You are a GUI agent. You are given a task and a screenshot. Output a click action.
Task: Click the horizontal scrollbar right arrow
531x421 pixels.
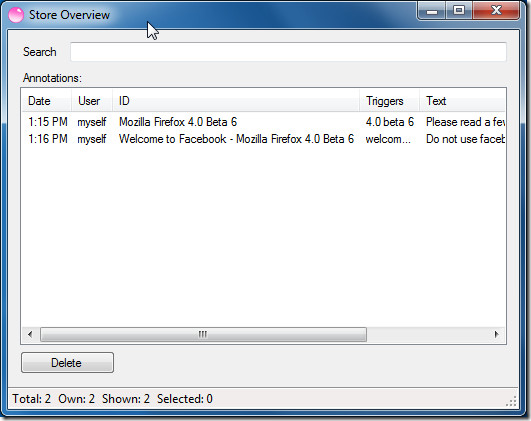496,335
